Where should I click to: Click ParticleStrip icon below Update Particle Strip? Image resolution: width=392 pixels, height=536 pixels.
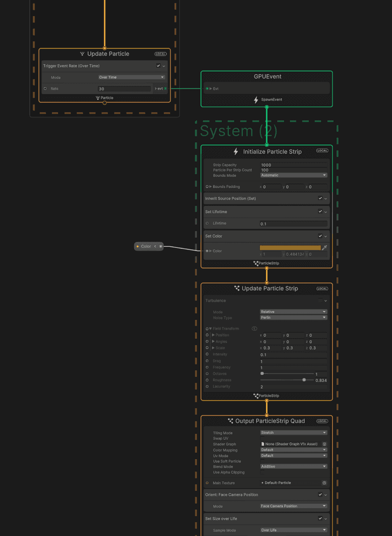pyautogui.click(x=256, y=396)
